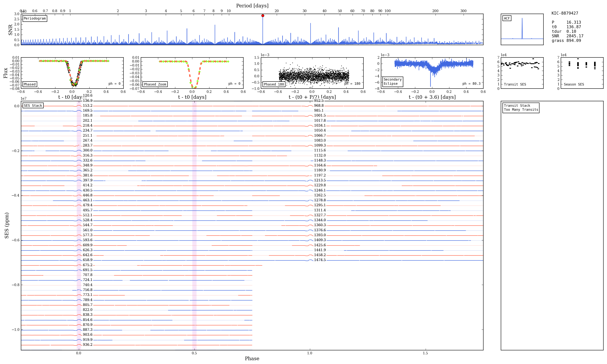Click the 1474.5 transit row label
The image size is (607, 364).
pyautogui.click(x=320, y=260)
